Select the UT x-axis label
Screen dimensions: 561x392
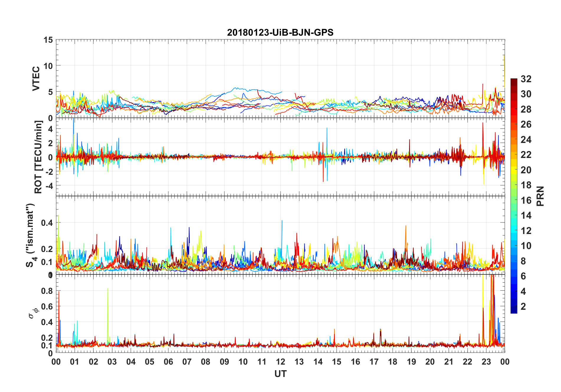pyautogui.click(x=280, y=374)
